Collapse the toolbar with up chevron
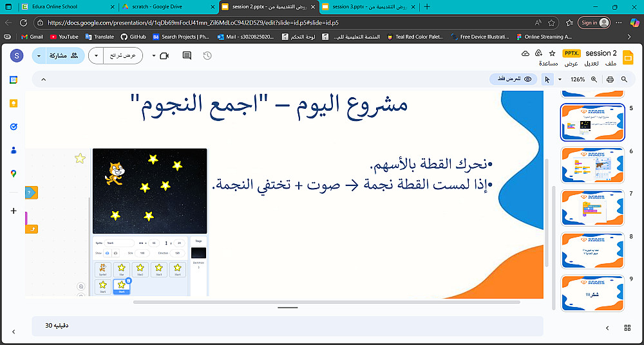 pyautogui.click(x=44, y=79)
